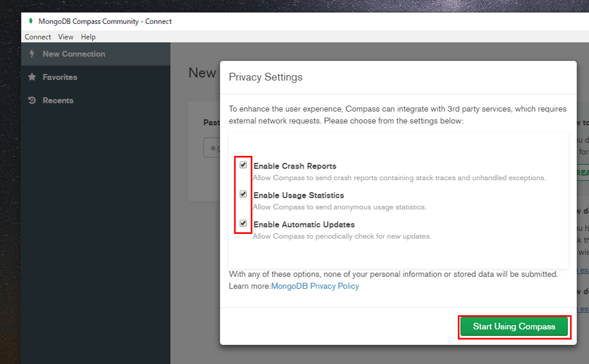The height and width of the screenshot is (364, 589).
Task: Uncheck the Enable Crash Reports checkbox
Action: [243, 165]
